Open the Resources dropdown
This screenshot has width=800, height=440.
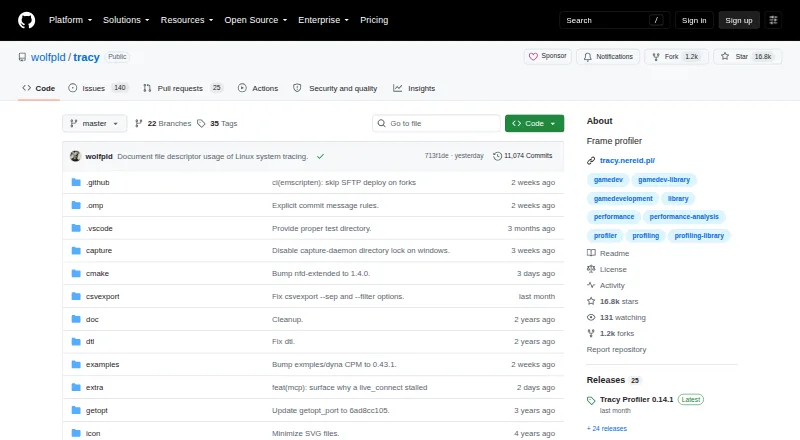coord(187,20)
